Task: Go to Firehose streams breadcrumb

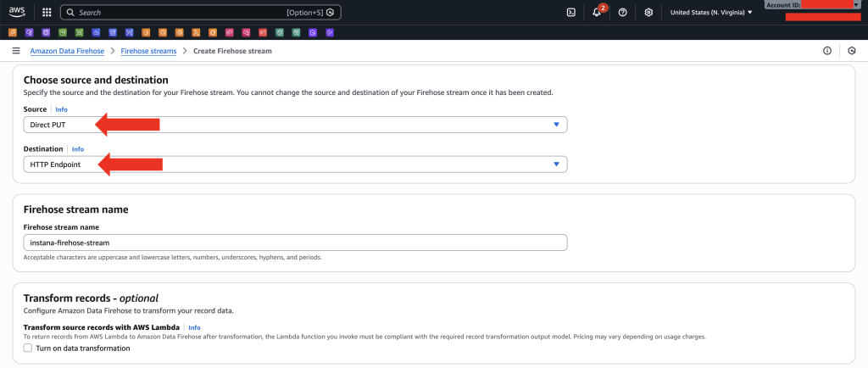Action: click(x=148, y=51)
